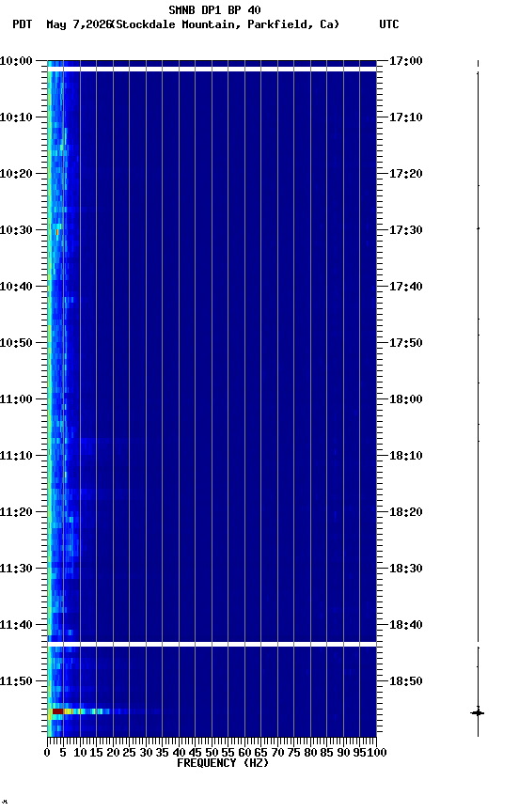The width and height of the screenshot is (519, 812).
Task: Click the '15' frequency axis label
Action: pos(96,754)
